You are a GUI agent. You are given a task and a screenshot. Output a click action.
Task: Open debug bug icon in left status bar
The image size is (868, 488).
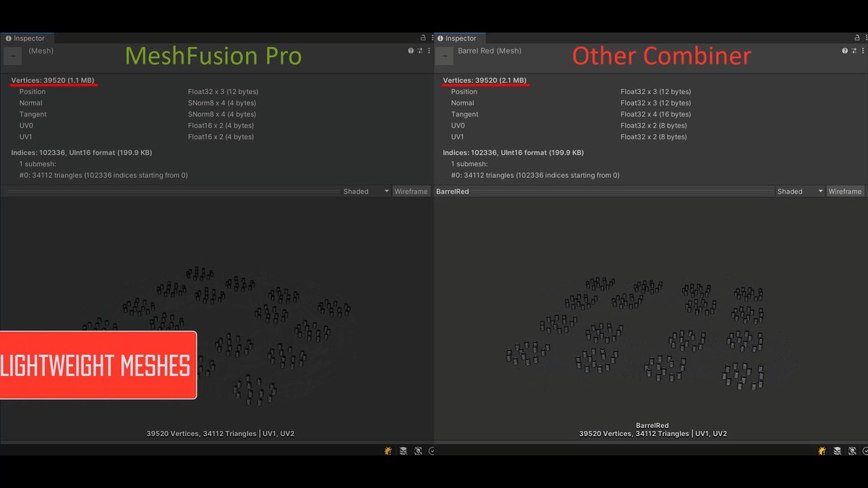point(388,450)
